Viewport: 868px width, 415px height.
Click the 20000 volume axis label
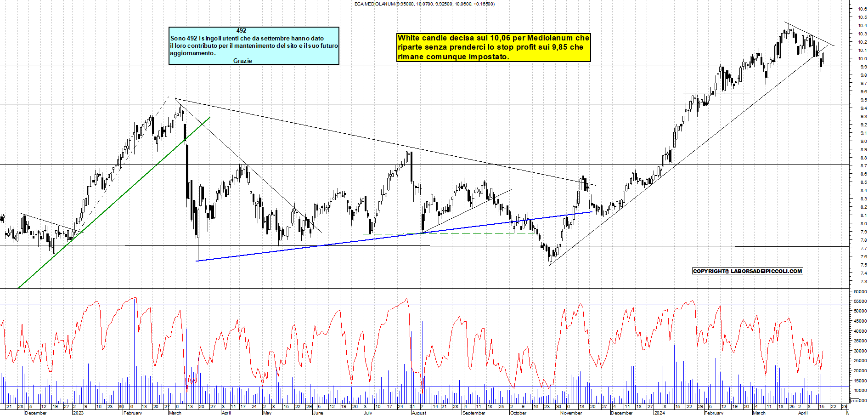[860, 370]
